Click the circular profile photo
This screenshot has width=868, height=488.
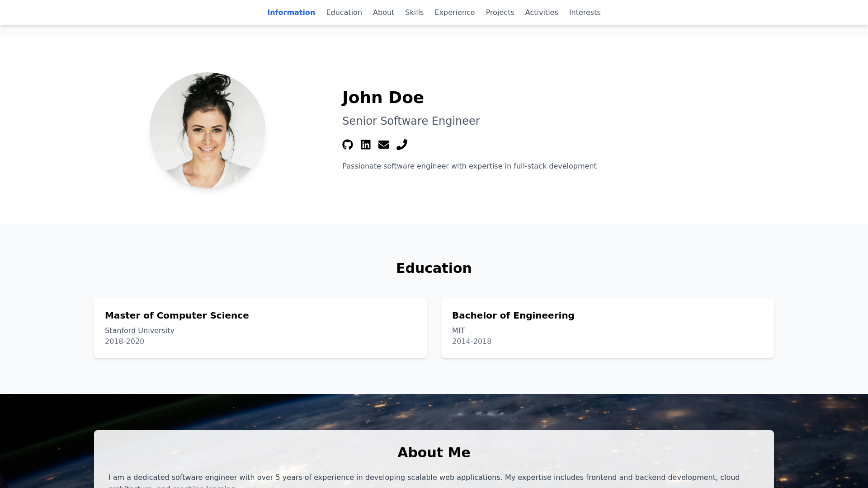pos(208,130)
